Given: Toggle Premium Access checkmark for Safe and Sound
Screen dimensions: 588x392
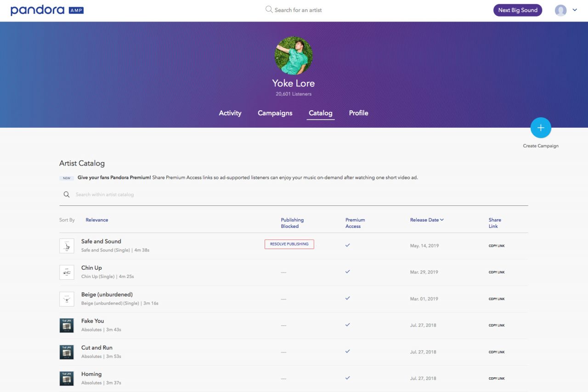Looking at the screenshot, I should click(x=348, y=245).
